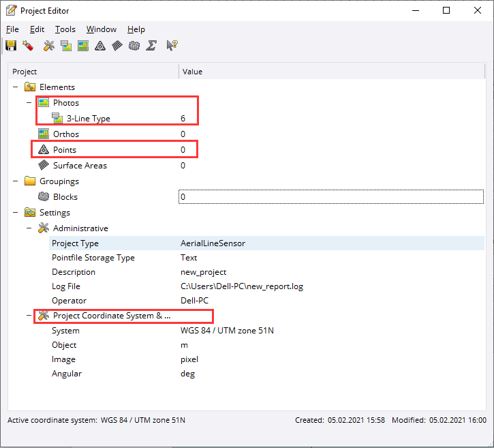The width and height of the screenshot is (494, 448).
Task: Select the Surface Areas tree item
Action: (x=80, y=166)
